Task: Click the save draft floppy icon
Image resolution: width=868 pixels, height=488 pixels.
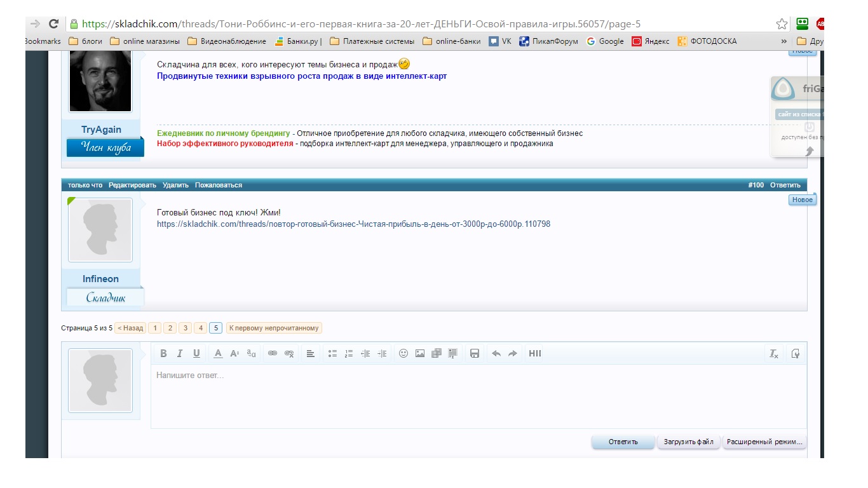Action: [474, 354]
